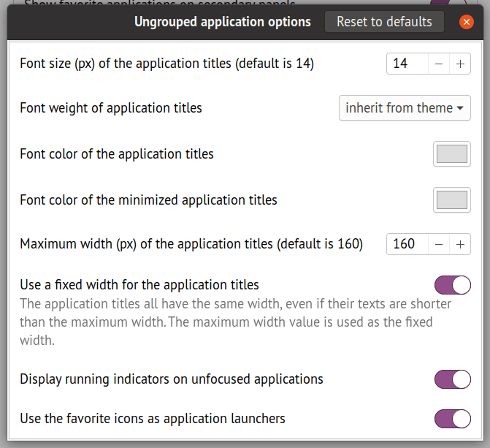
Task: Toggle fixed width for application titles
Action: pos(453,285)
